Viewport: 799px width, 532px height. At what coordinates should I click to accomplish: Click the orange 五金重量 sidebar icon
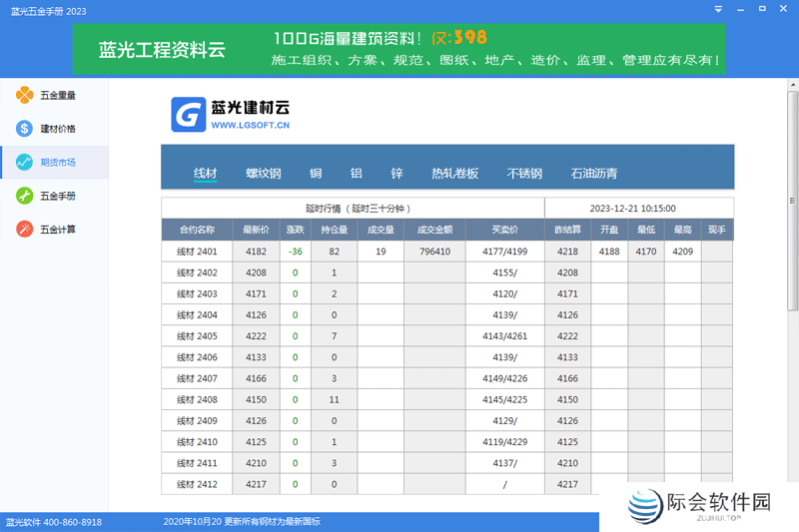[24, 95]
